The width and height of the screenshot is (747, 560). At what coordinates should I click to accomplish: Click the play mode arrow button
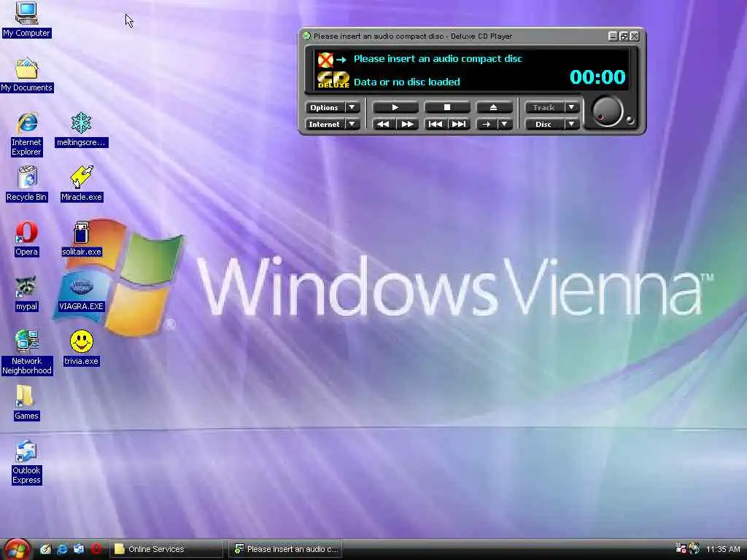[x=486, y=124]
